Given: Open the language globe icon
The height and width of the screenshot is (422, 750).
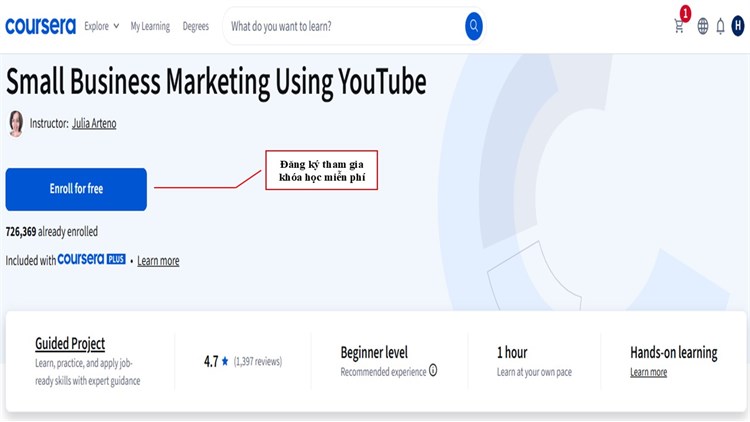Looking at the screenshot, I should (x=703, y=27).
